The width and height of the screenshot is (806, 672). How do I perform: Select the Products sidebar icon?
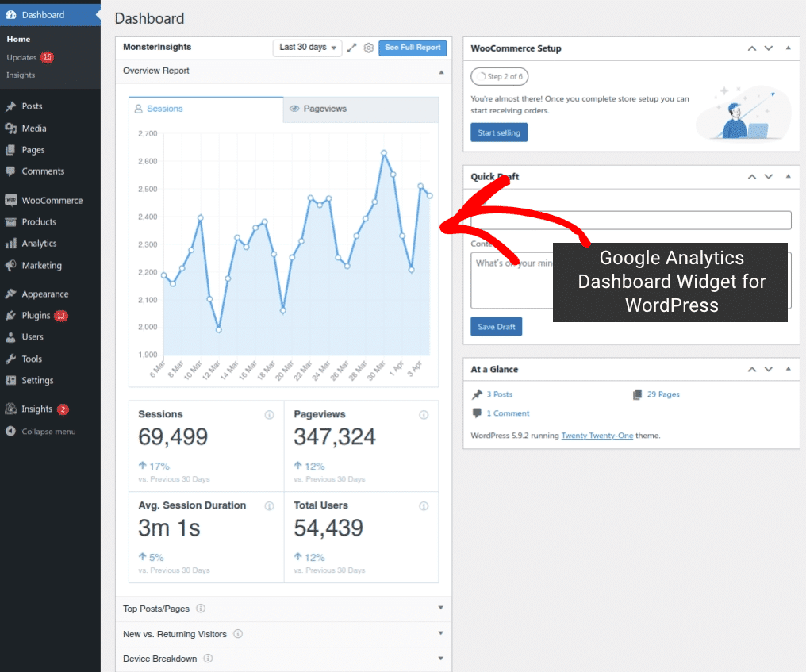[x=13, y=221]
